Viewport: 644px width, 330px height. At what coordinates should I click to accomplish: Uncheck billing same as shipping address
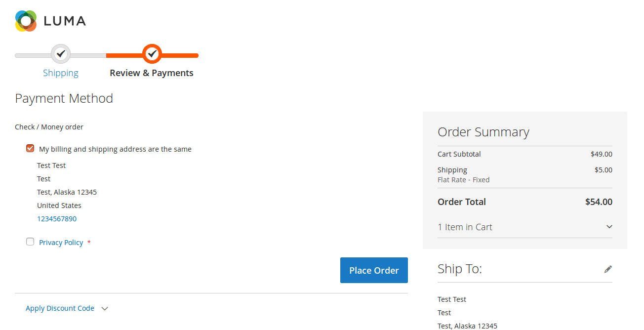30,148
